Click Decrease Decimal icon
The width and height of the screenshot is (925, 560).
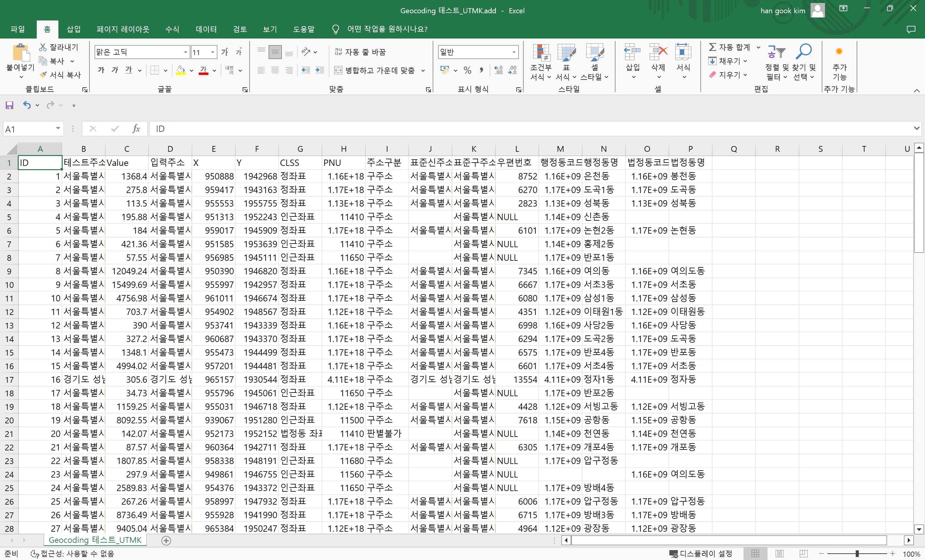[512, 70]
